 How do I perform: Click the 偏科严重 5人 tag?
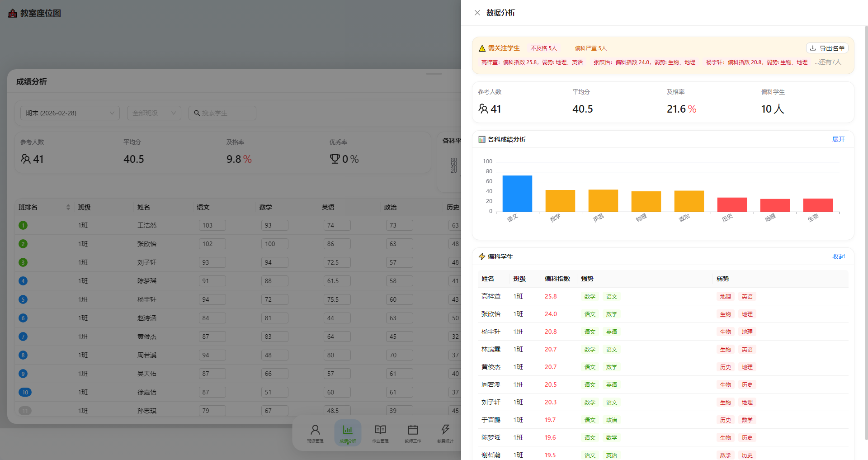coord(590,48)
